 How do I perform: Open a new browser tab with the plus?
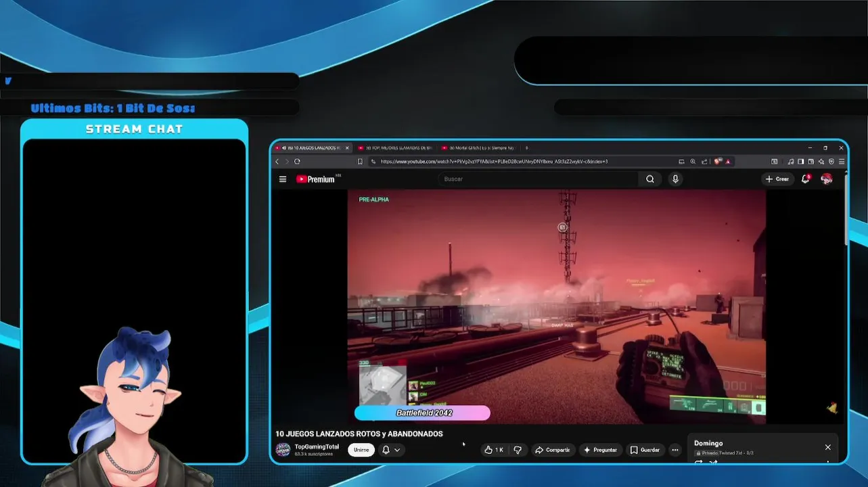point(526,147)
